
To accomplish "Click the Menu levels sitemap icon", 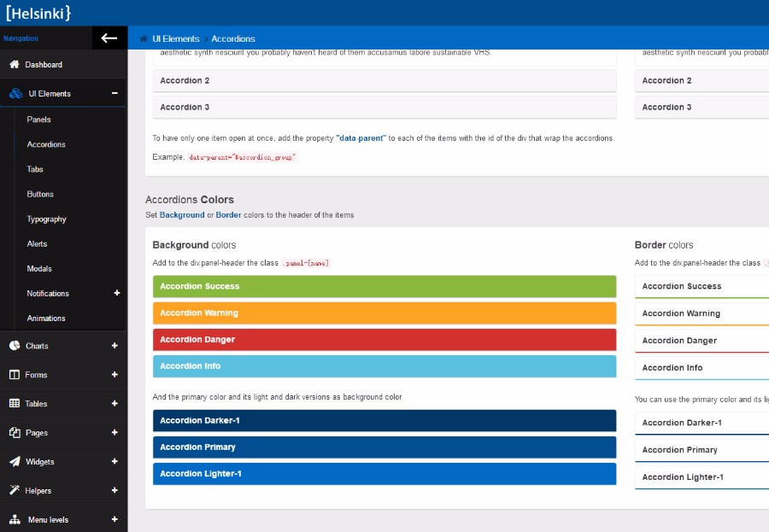I will pos(15,519).
